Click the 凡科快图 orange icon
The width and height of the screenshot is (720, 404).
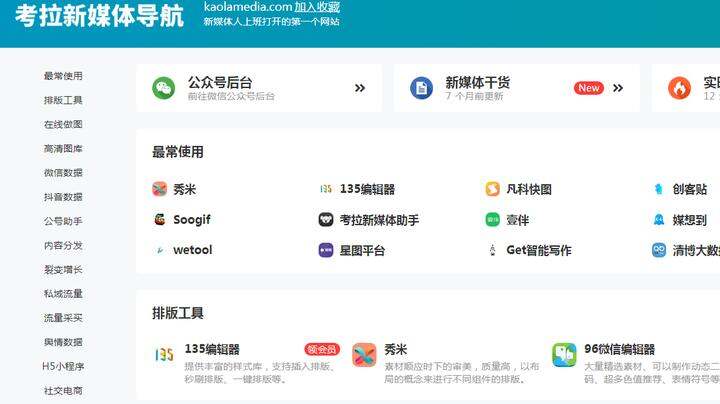[x=492, y=189]
